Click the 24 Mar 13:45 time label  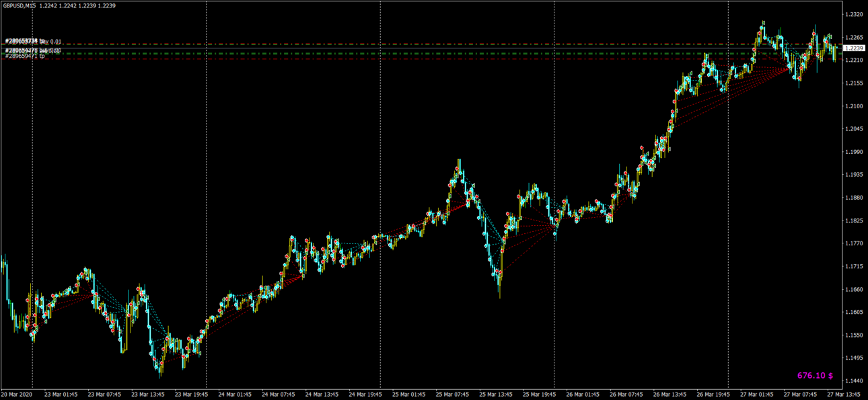(x=322, y=395)
